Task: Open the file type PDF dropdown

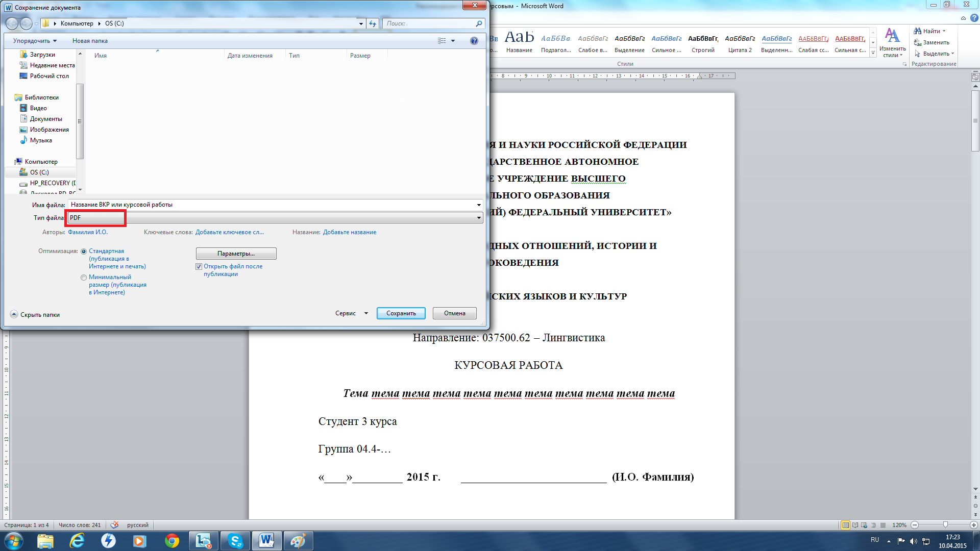Action: [x=276, y=218]
